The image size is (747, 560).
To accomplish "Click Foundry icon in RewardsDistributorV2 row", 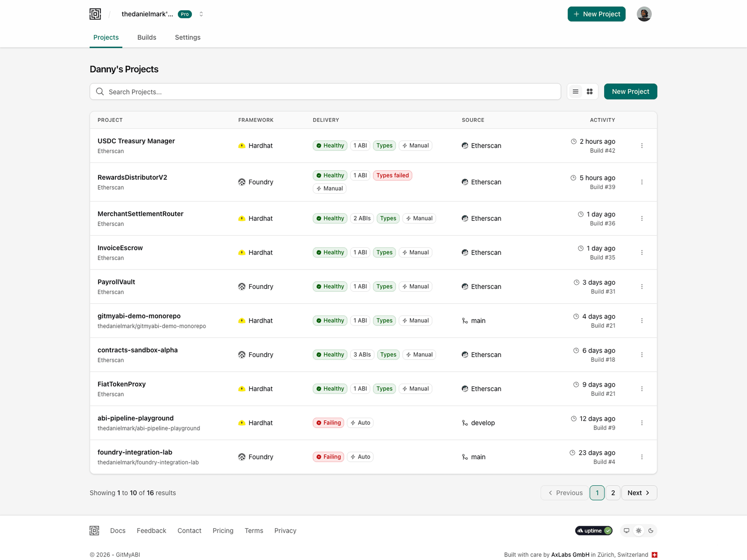I will [242, 182].
